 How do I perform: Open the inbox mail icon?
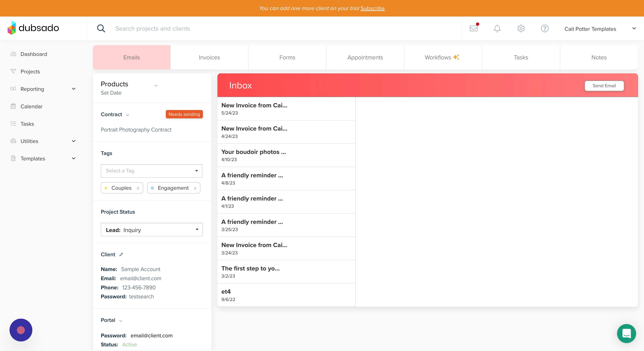coord(473,28)
